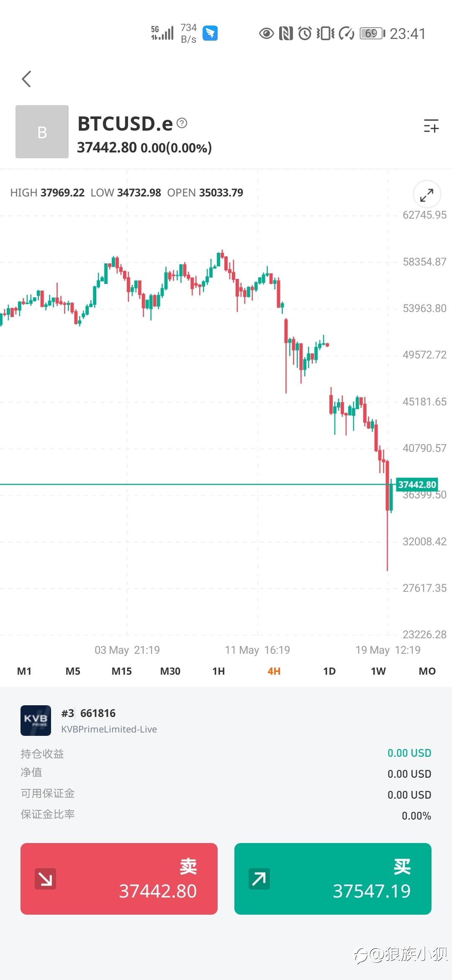This screenshot has height=980, width=452.
Task: Tap the back arrow icon
Action: click(26, 79)
